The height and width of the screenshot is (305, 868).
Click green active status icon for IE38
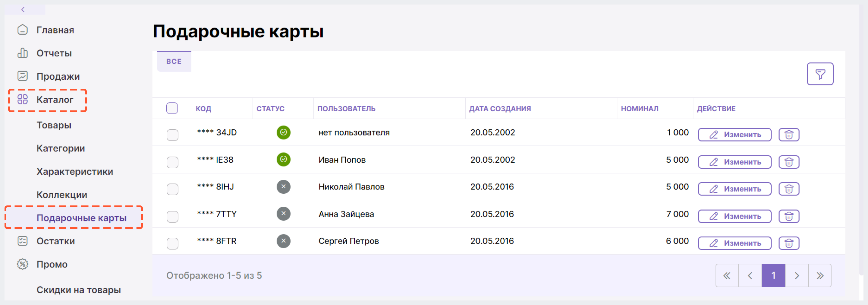point(283,159)
